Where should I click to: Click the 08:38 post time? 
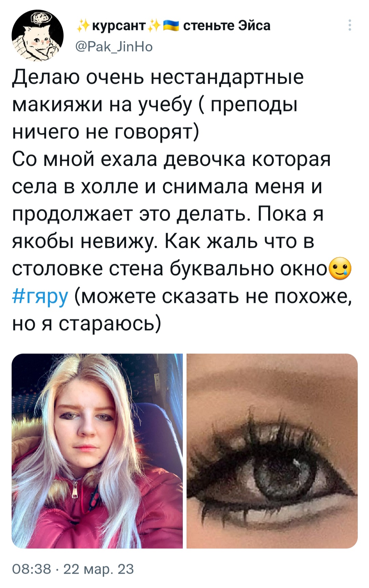point(31,569)
